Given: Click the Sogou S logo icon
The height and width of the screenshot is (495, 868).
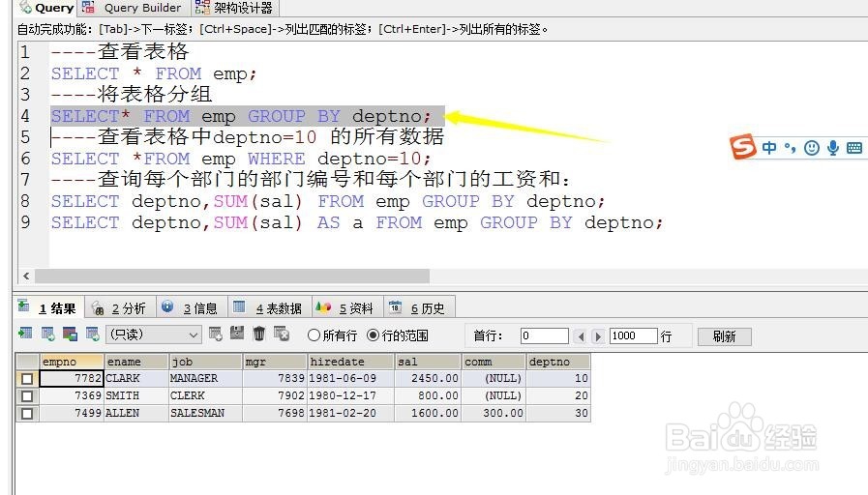Looking at the screenshot, I should 743,147.
